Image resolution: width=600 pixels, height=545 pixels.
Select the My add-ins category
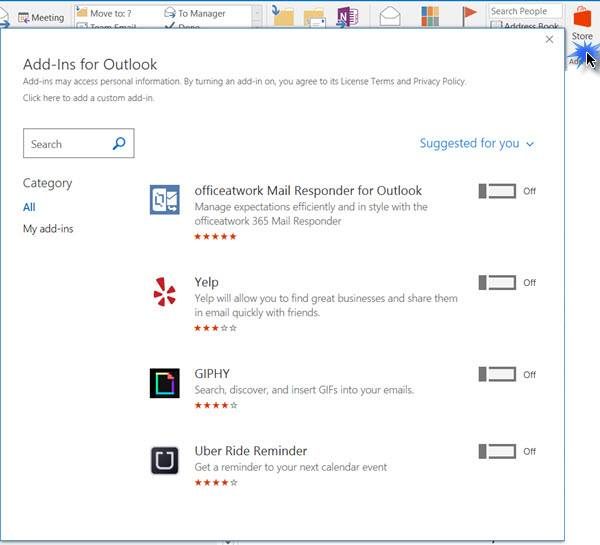point(48,229)
